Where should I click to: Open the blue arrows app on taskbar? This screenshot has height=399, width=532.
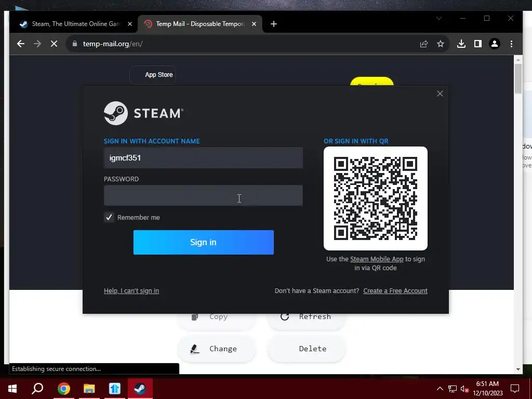(x=114, y=389)
